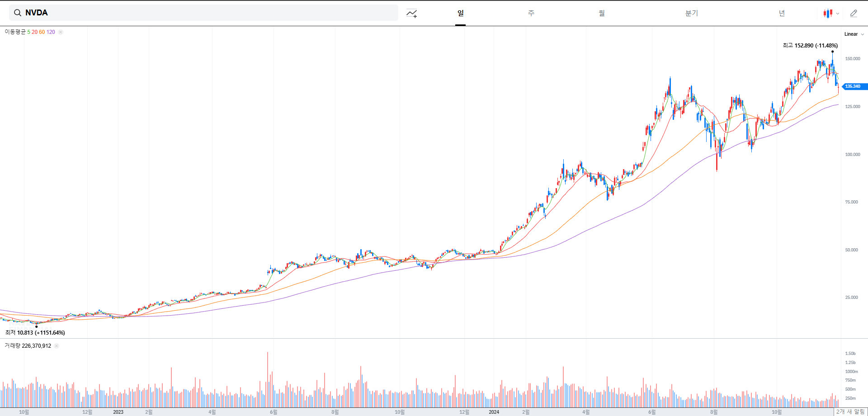Screen dimensions: 868x416
Task: Click the 6월 label near 2024 on axis
Action: click(652, 412)
